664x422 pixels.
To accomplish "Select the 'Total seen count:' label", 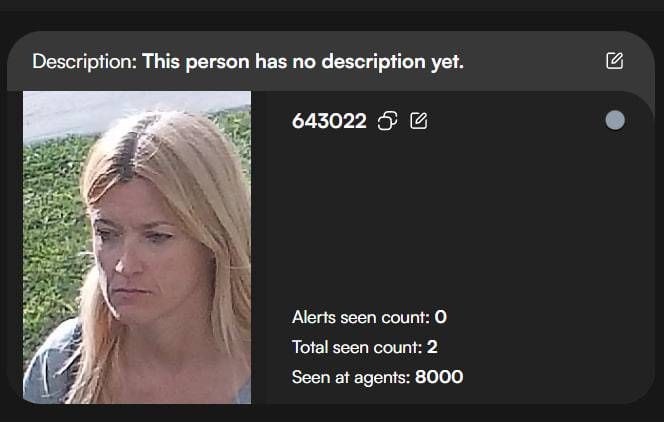I will 357,347.
